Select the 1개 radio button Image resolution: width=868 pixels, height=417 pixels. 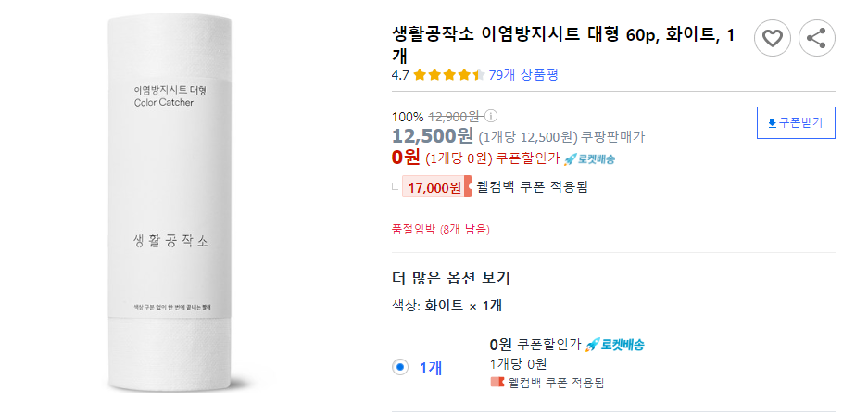pos(400,367)
